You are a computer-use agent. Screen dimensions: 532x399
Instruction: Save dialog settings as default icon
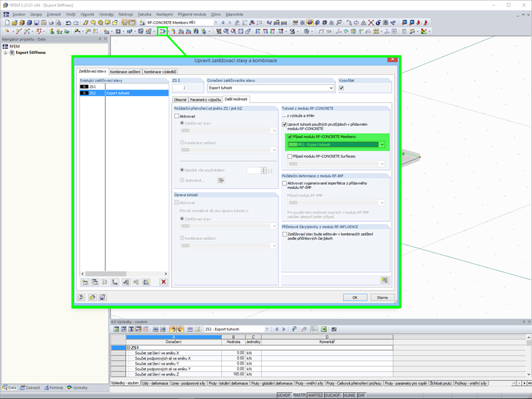102,297
